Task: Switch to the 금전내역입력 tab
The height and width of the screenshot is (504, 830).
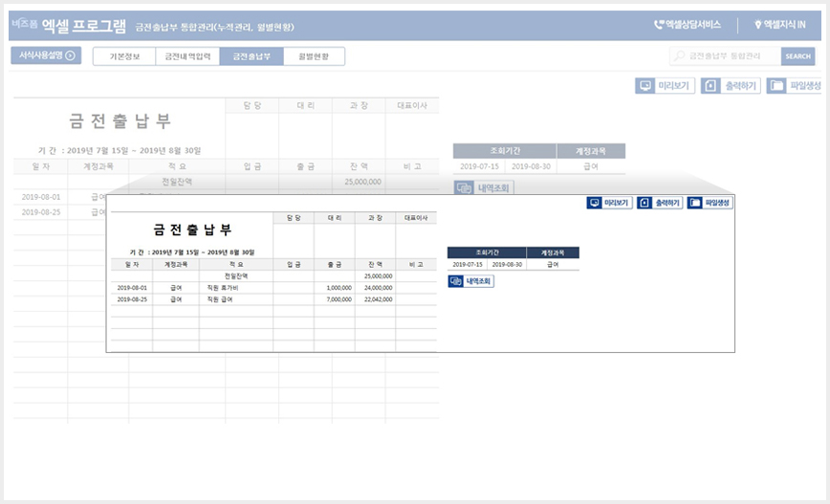Action: click(187, 56)
